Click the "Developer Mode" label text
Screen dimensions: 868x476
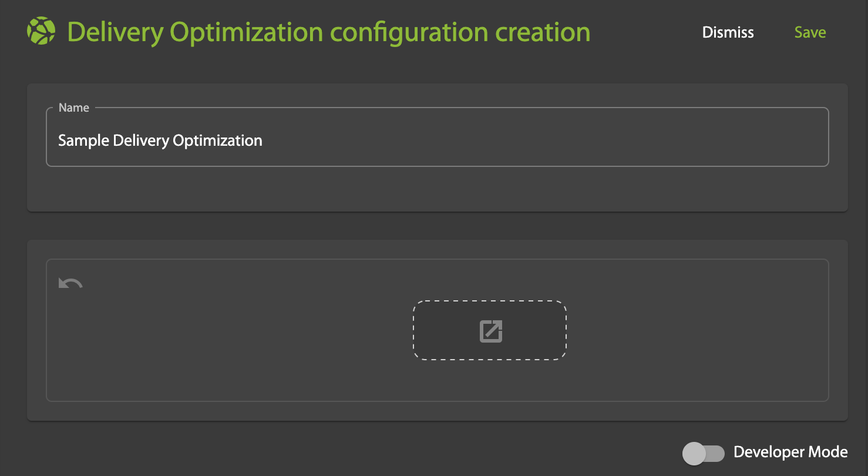tap(790, 452)
